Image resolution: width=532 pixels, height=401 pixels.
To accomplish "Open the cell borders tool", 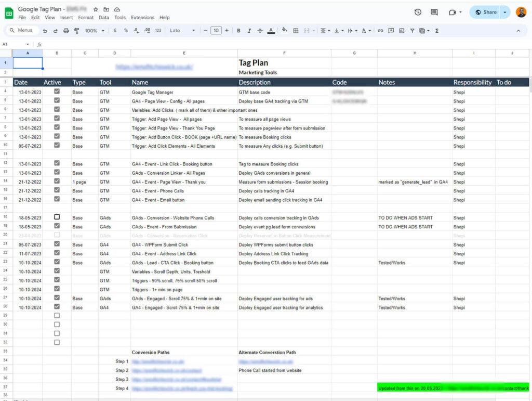I will tap(296, 31).
